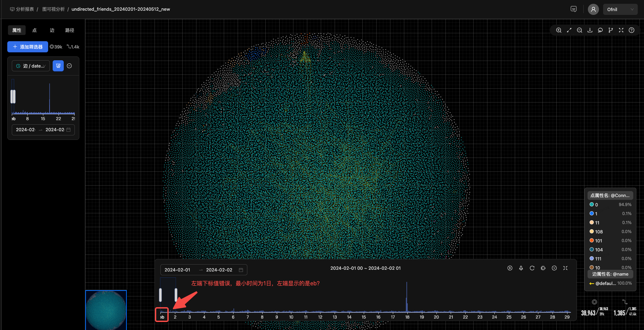Play the timeline animation

510,268
